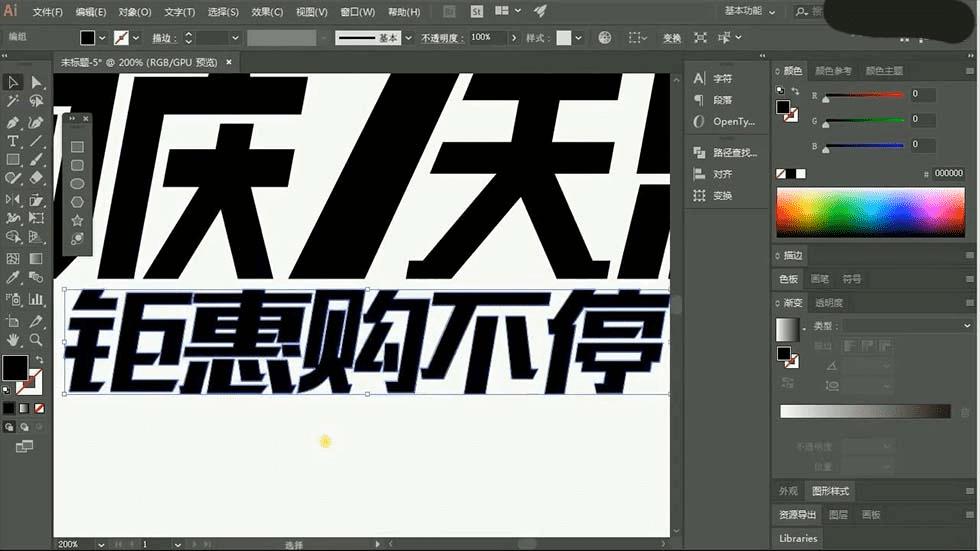Viewport: 980px width, 551px height.
Task: Open Libraries panel tab
Action: tap(798, 538)
